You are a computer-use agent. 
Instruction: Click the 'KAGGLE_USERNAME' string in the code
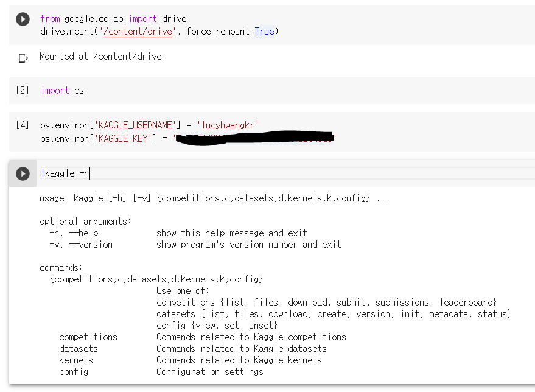[x=135, y=125]
